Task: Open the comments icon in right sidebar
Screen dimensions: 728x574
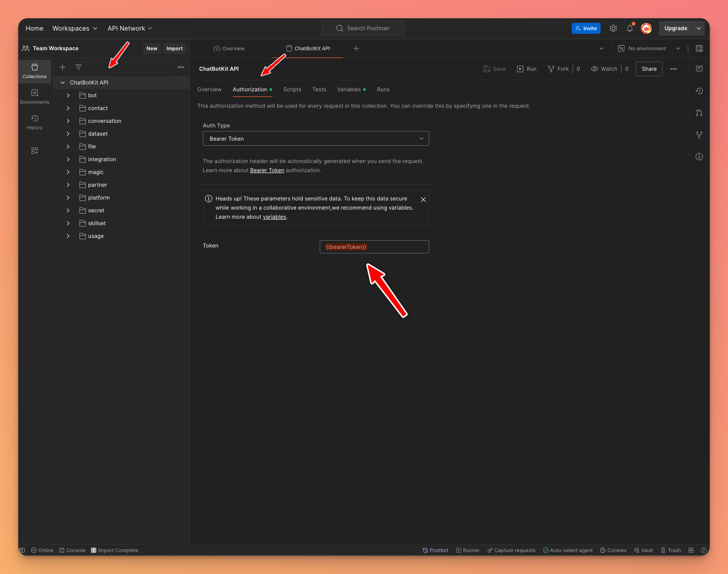Action: [699, 69]
